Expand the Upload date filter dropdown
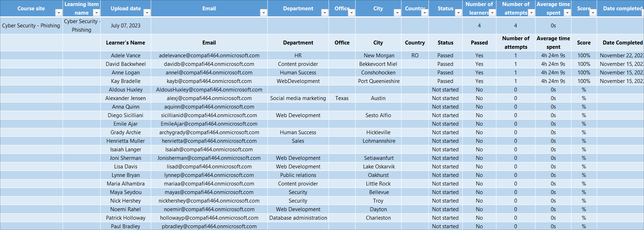The image size is (644, 230). 147,13
